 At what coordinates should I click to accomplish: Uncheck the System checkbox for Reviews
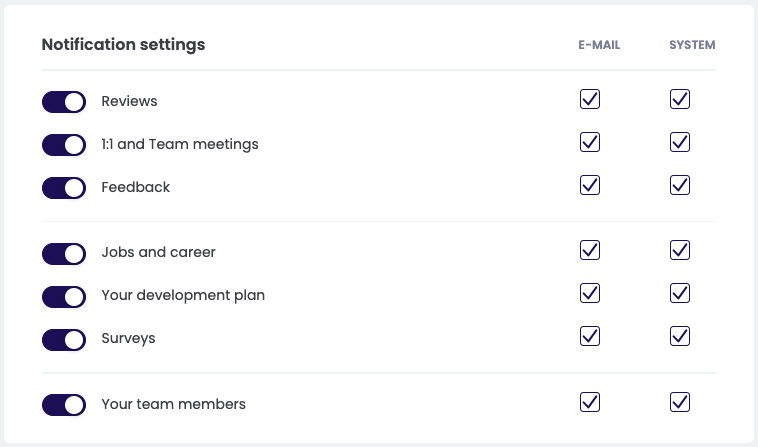tap(680, 99)
